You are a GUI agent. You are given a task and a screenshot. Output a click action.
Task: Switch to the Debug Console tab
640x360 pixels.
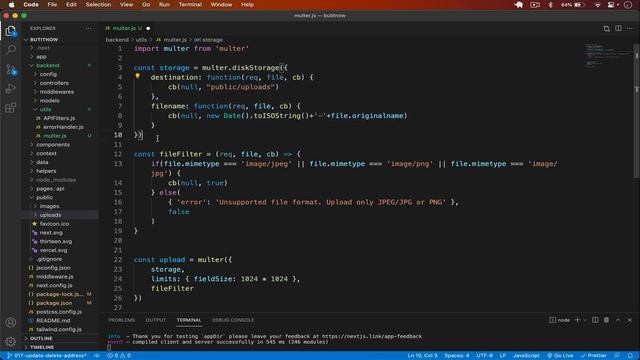[x=233, y=320]
